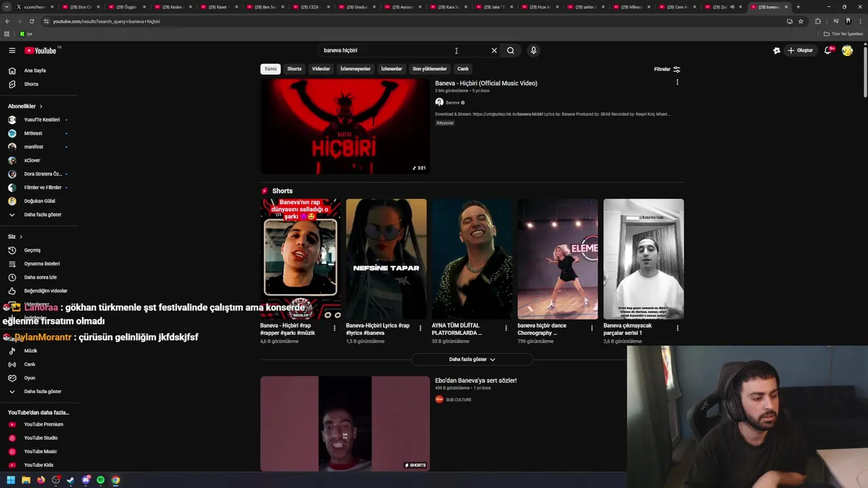Play the baneva hiçbir dance Choreography short

558,259
